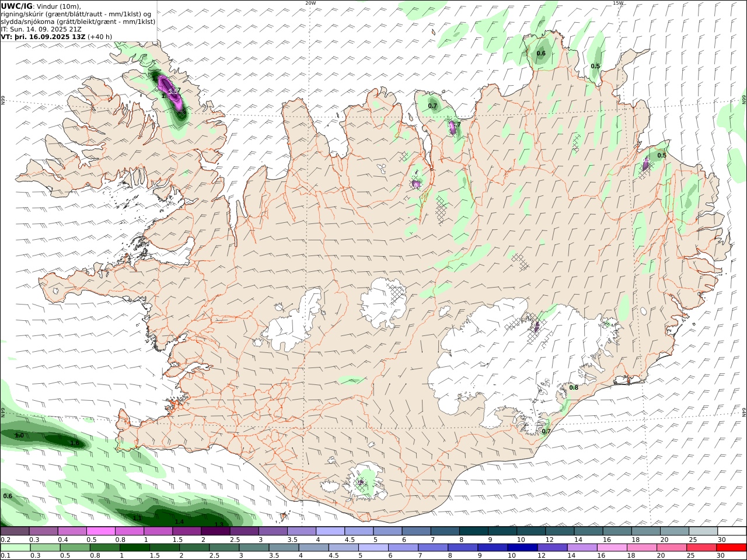Pick the lower scale grey-green swatch starting at 3
747x560 pixels.
254,548
